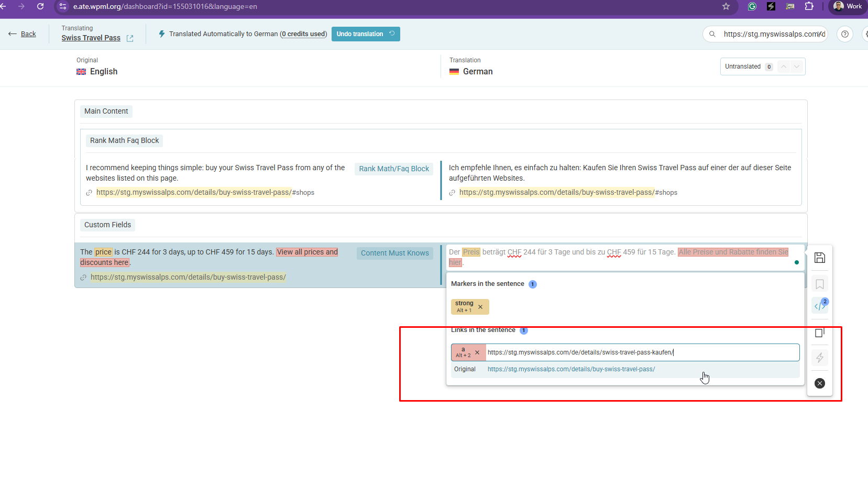
Task: Insert the 'a' link marker Alt+2
Action: [463, 352]
